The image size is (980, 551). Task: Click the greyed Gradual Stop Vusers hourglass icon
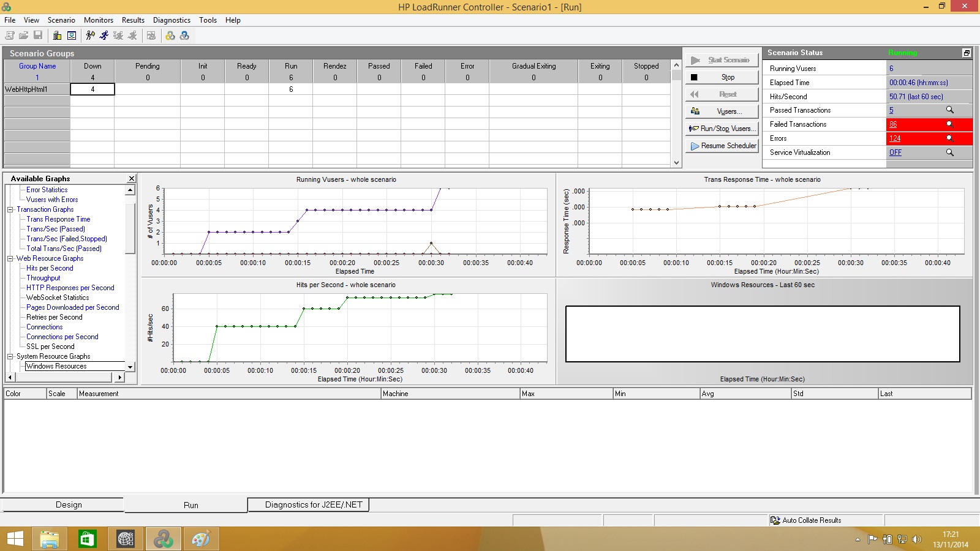coord(118,36)
